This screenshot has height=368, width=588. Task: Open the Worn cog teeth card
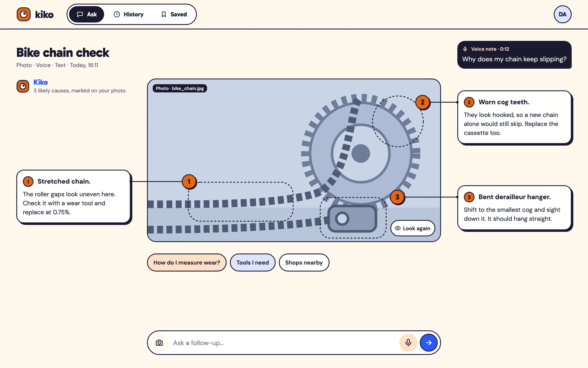(x=514, y=117)
